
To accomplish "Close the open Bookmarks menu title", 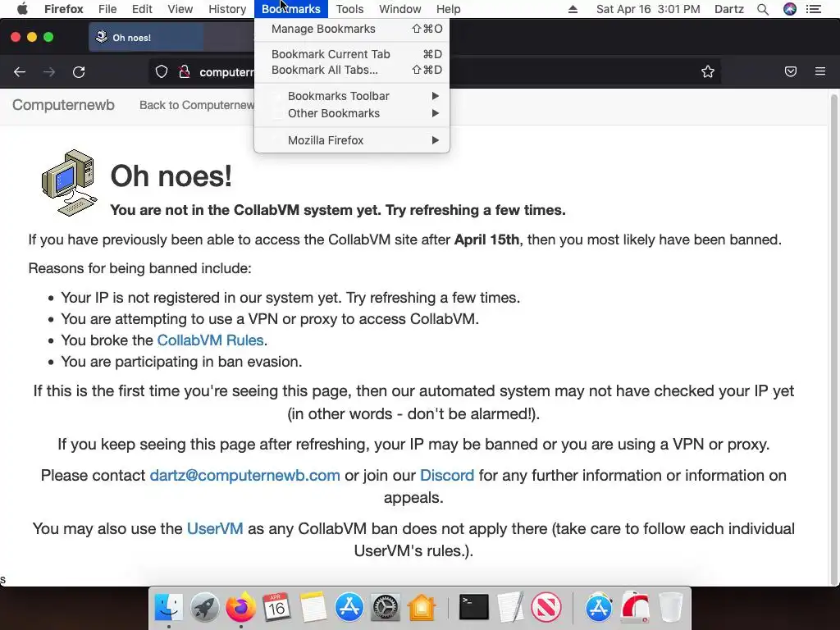I will click(x=291, y=9).
